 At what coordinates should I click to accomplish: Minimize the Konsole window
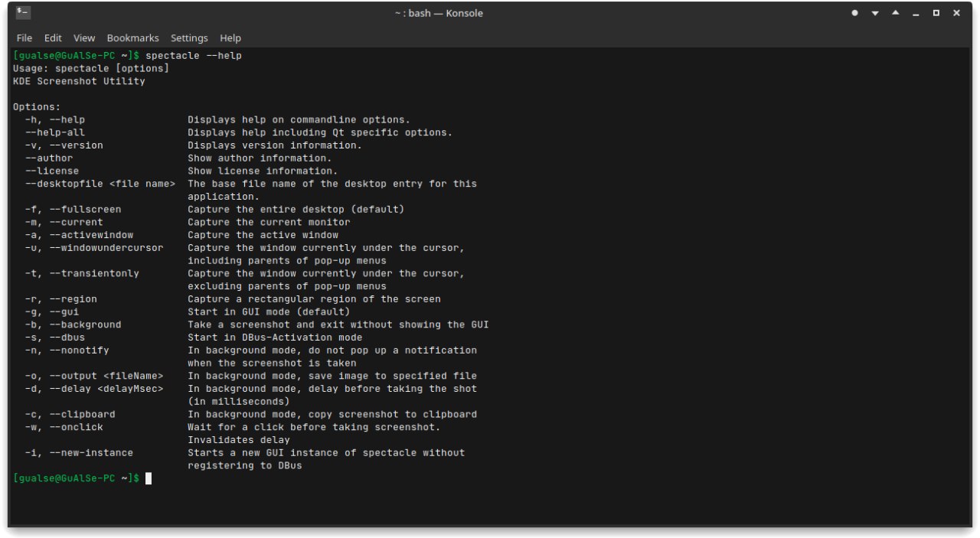pos(916,13)
